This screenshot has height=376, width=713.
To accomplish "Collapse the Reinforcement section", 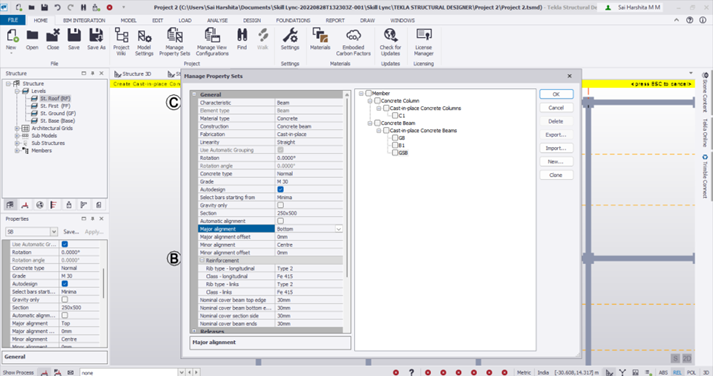I will pos(202,261).
